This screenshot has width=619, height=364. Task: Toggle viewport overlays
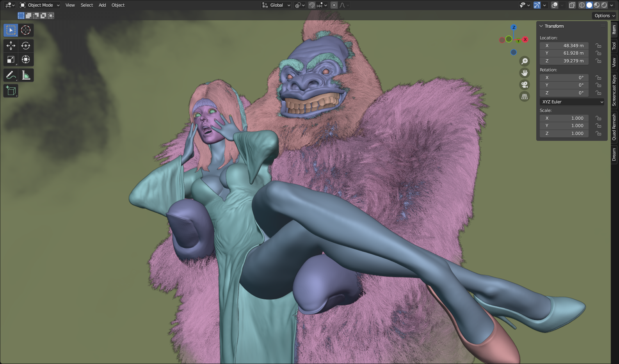[x=554, y=5]
